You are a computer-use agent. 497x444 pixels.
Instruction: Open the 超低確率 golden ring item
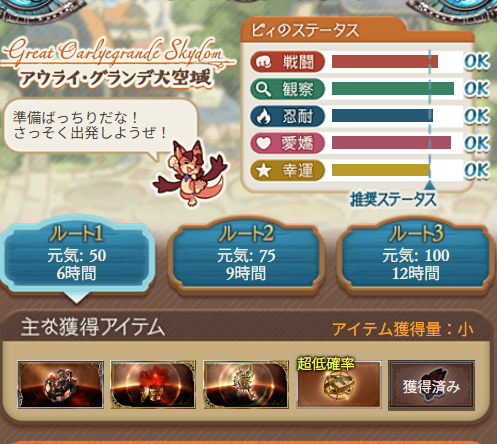339,384
